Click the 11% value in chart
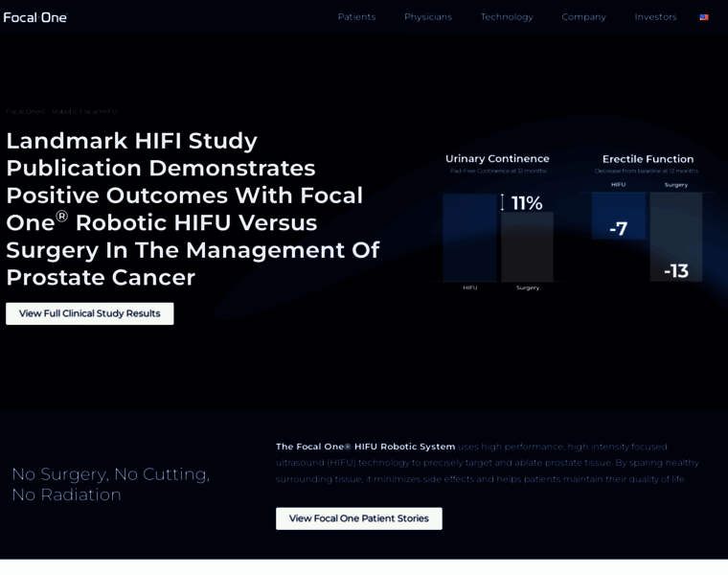 [527, 203]
